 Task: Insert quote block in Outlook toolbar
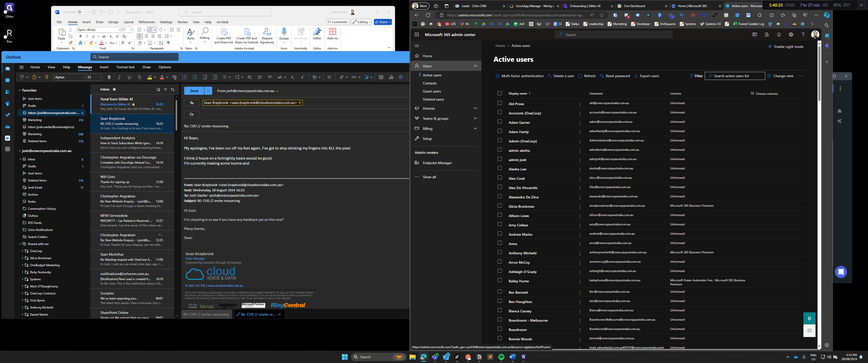click(269, 77)
